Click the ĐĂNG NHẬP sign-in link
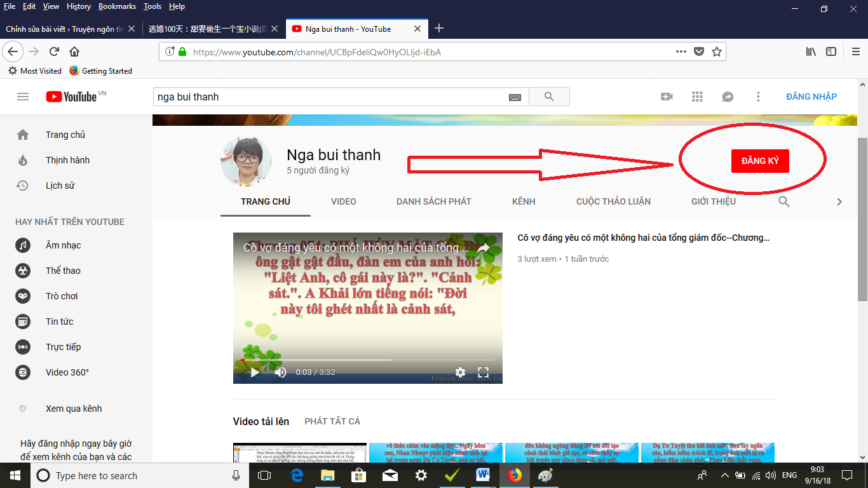The image size is (868, 488). [x=811, y=97]
